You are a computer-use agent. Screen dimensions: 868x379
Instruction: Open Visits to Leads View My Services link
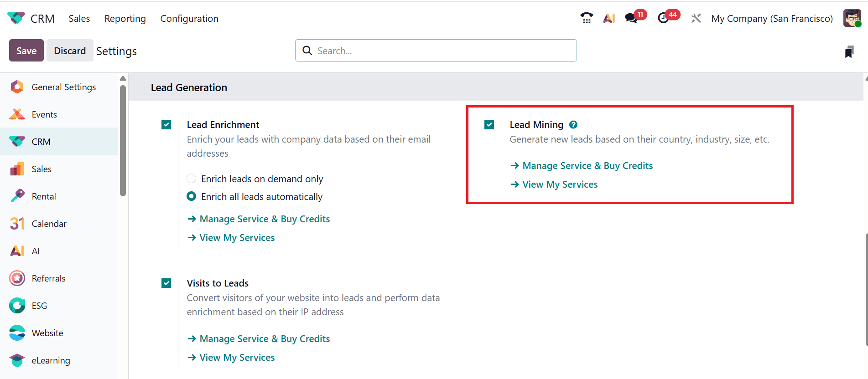[231, 358]
